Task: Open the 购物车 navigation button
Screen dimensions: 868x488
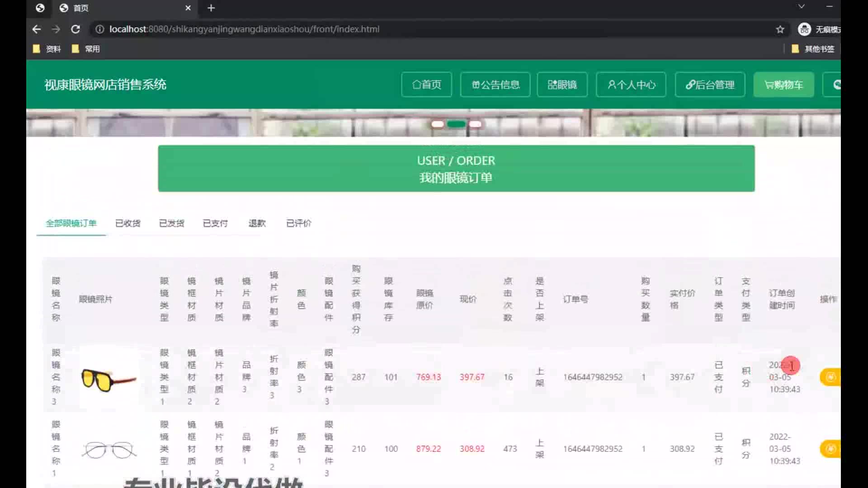Action: [x=783, y=84]
